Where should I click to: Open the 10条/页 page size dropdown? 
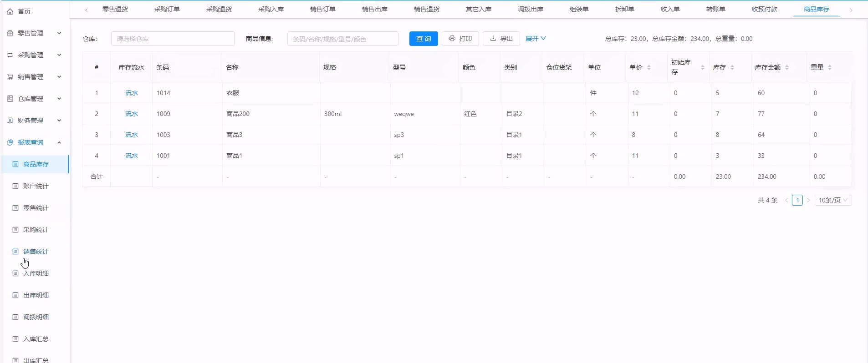click(832, 200)
